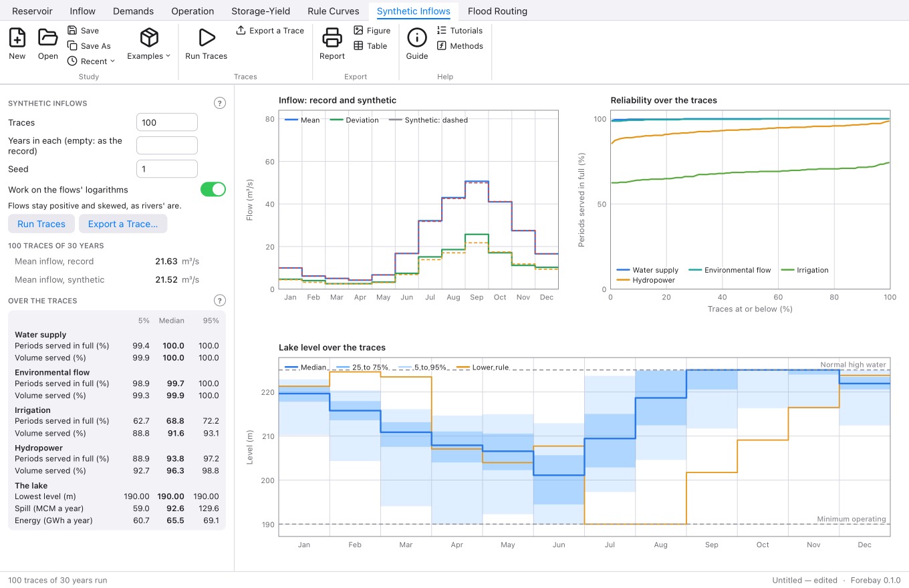Click the Run Traces play icon
The image size is (909, 588).
[207, 37]
